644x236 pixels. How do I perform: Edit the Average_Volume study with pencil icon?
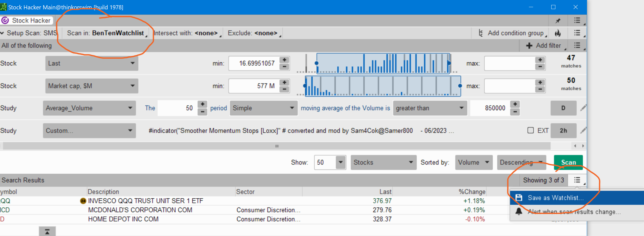click(583, 108)
